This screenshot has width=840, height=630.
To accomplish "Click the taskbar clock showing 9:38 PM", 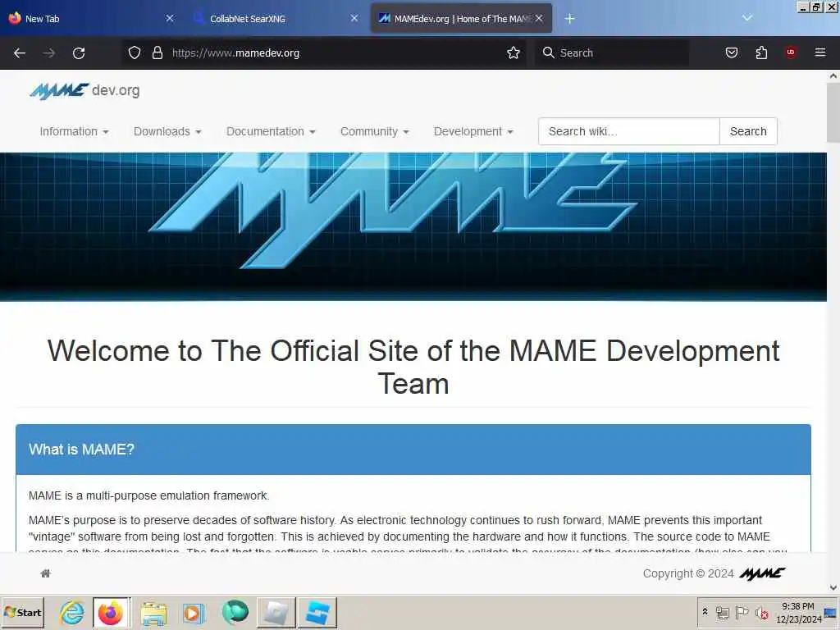I will [798, 613].
